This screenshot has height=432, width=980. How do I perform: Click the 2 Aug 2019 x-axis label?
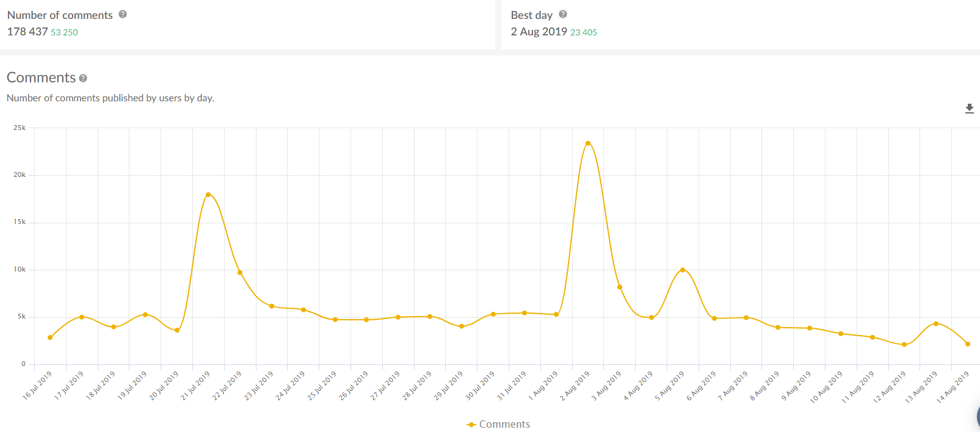click(575, 386)
